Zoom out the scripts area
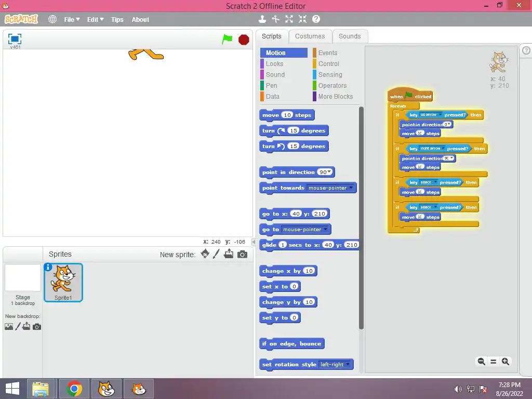Viewport: 532px width, 399px height. (x=481, y=362)
